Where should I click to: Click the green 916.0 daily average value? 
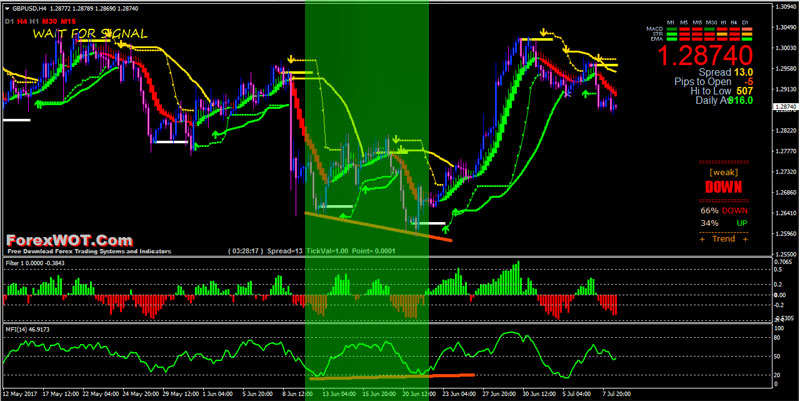click(x=740, y=101)
